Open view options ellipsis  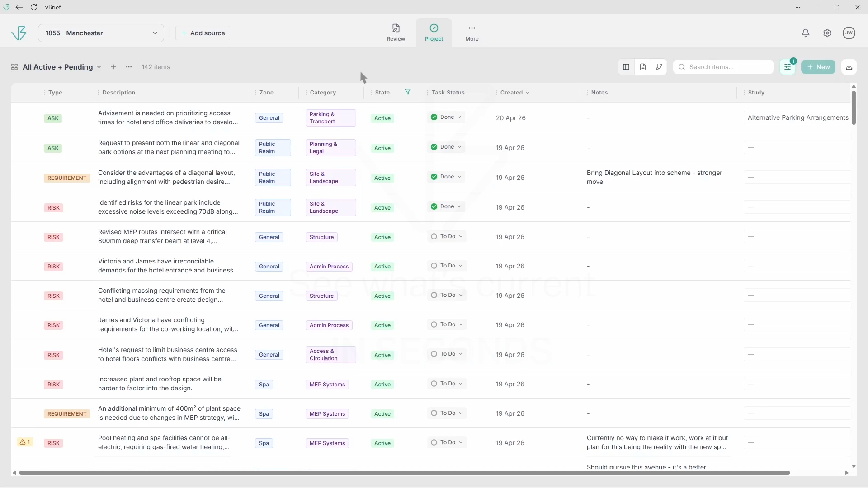point(129,67)
